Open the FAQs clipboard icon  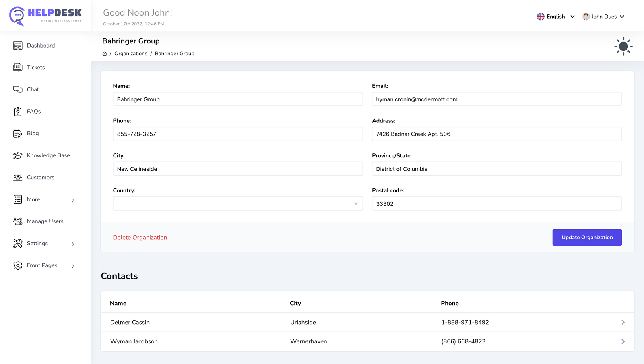click(18, 112)
